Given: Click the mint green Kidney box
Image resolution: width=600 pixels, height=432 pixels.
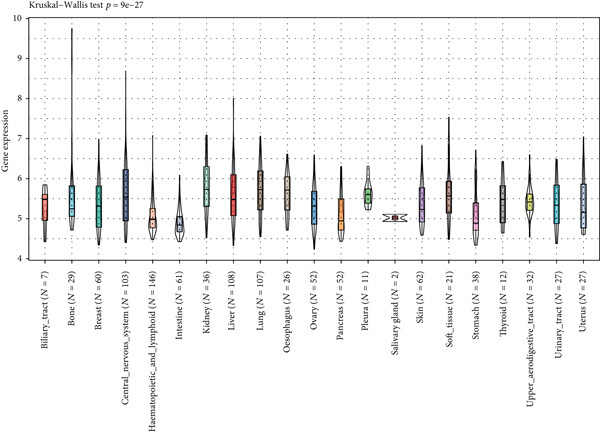Looking at the screenshot, I should (206, 186).
